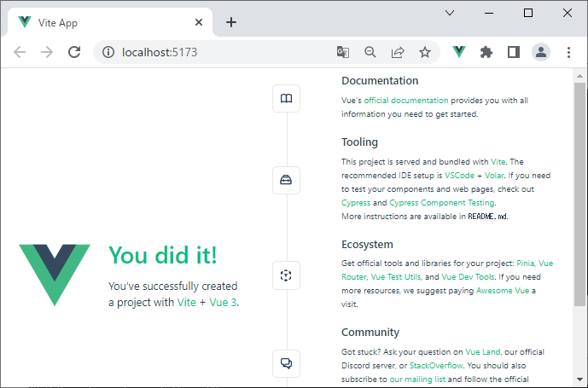This screenshot has width=588, height=388.
Task: Open the translate page icon
Action: pyautogui.click(x=343, y=52)
